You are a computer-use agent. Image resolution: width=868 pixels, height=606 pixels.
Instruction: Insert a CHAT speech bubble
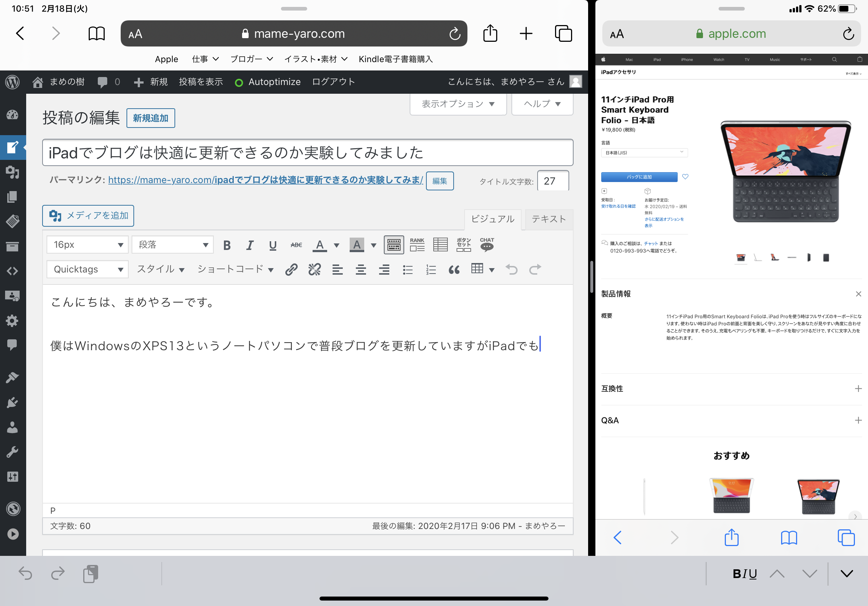coord(487,245)
